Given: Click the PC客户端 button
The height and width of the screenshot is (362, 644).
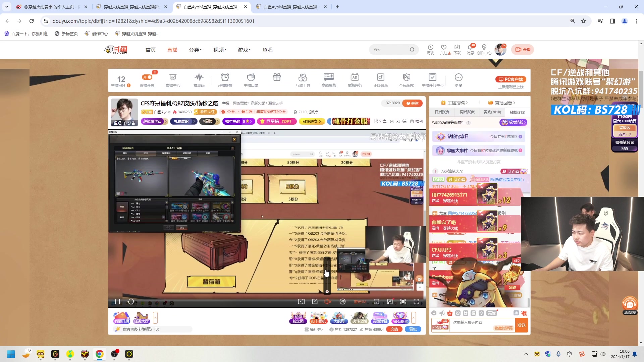Looking at the screenshot, I should [x=511, y=79].
